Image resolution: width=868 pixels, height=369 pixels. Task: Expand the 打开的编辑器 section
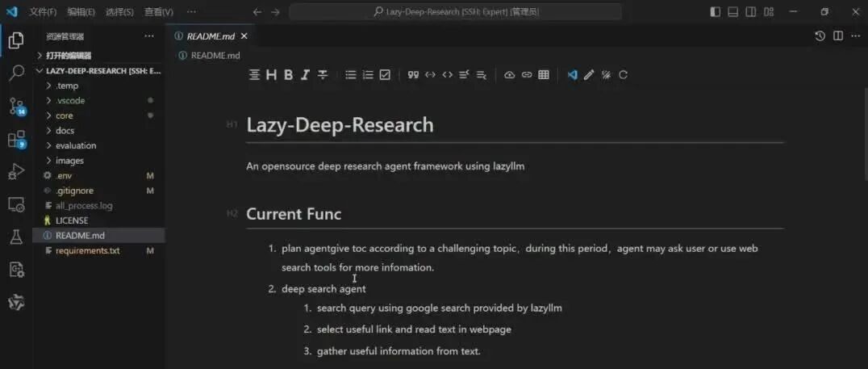pos(98,56)
